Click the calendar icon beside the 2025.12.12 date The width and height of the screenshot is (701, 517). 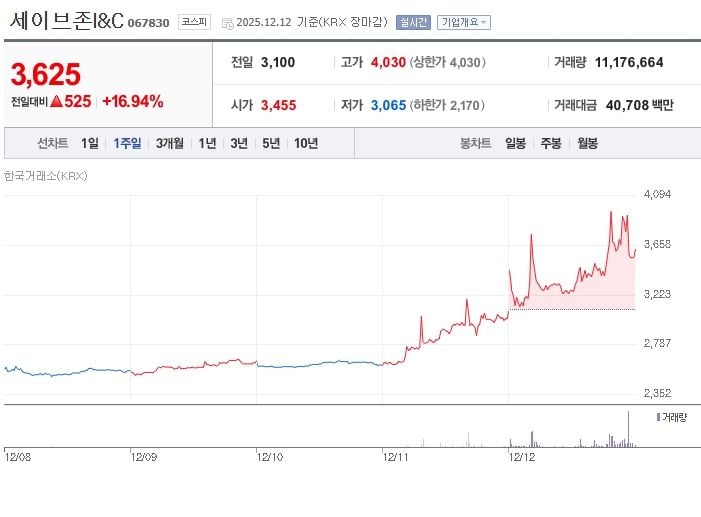coord(226,21)
